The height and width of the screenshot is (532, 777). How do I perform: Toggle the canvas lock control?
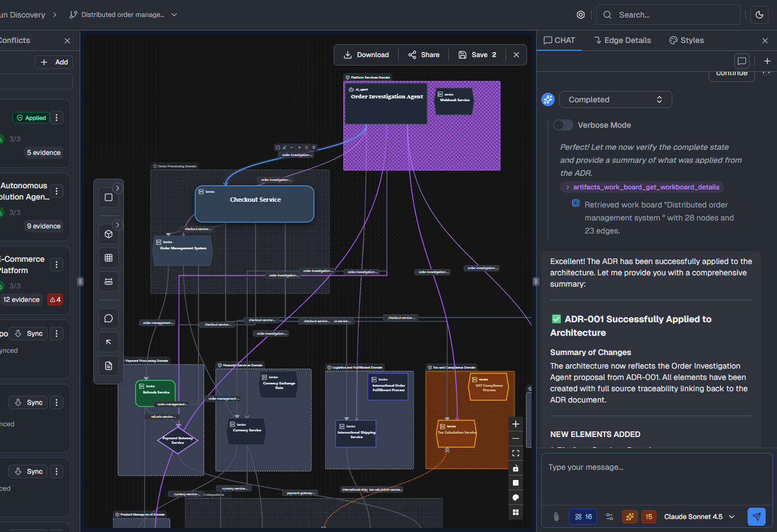[x=515, y=468]
